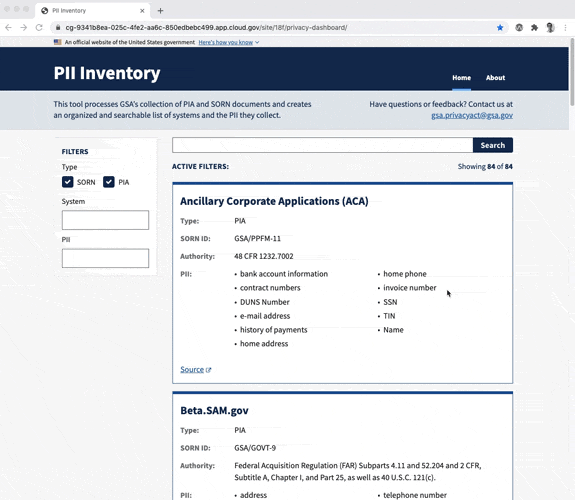Open the extensions puzzle icon

[x=534, y=28]
